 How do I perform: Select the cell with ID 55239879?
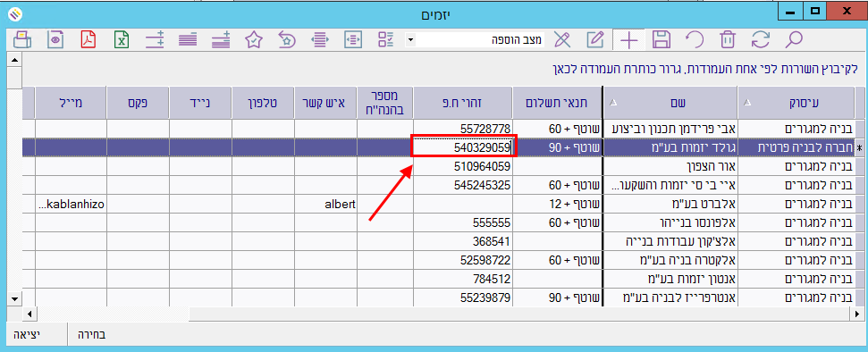[463, 298]
